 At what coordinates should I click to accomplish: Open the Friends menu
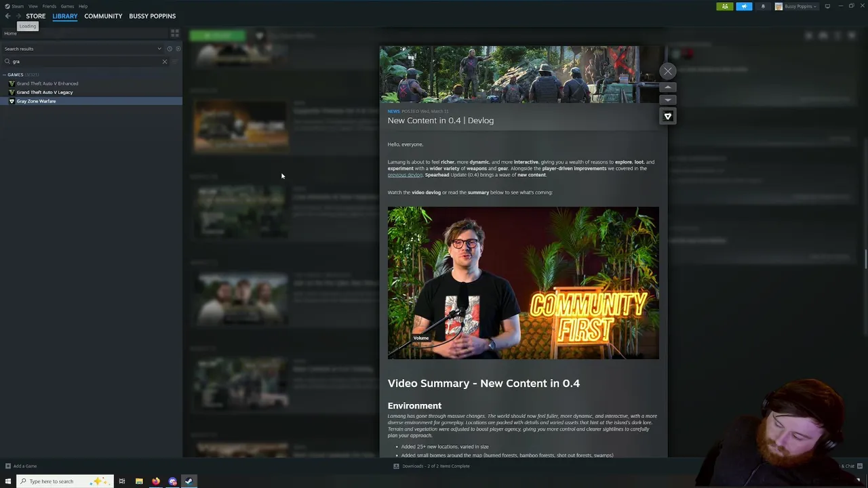[x=49, y=6]
